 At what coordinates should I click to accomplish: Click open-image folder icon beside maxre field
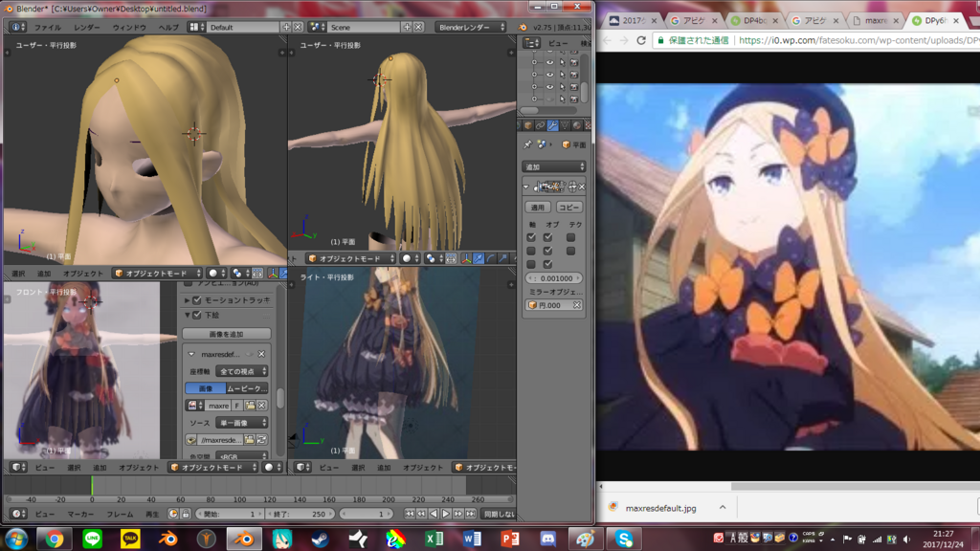[250, 406]
